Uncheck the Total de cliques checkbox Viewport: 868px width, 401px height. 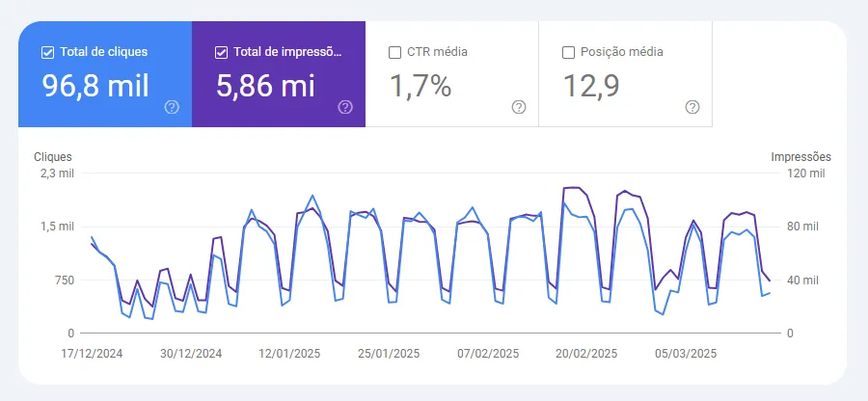[x=48, y=52]
